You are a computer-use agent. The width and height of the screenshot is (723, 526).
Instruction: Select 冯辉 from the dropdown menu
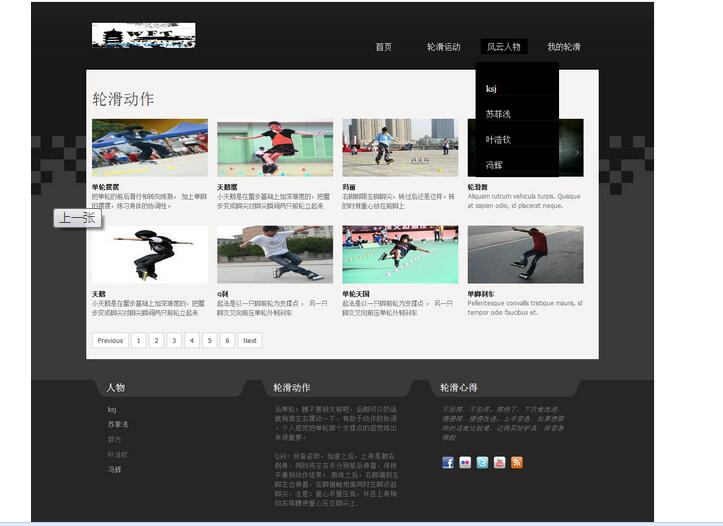tap(494, 165)
